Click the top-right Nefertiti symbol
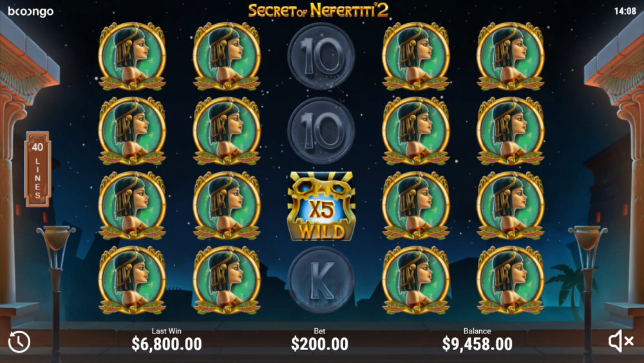Screen dimensions: 644x363 511,56
